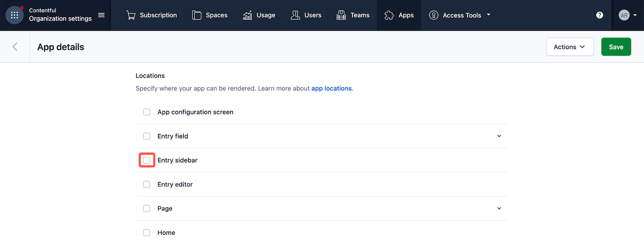Click the Spaces folder icon
The image size is (644, 244).
pyautogui.click(x=197, y=15)
